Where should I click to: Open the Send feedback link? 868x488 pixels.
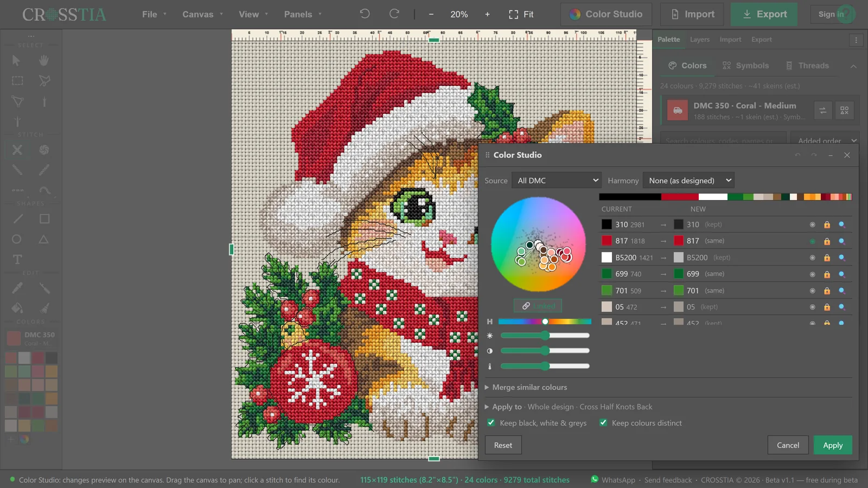point(668,480)
